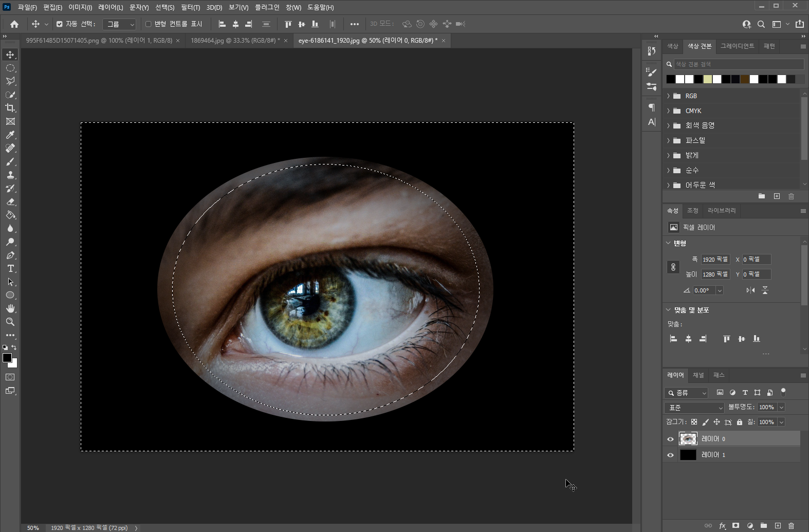Switch to the 1869464.jpg document tab
This screenshot has height=532, width=809.
click(235, 41)
